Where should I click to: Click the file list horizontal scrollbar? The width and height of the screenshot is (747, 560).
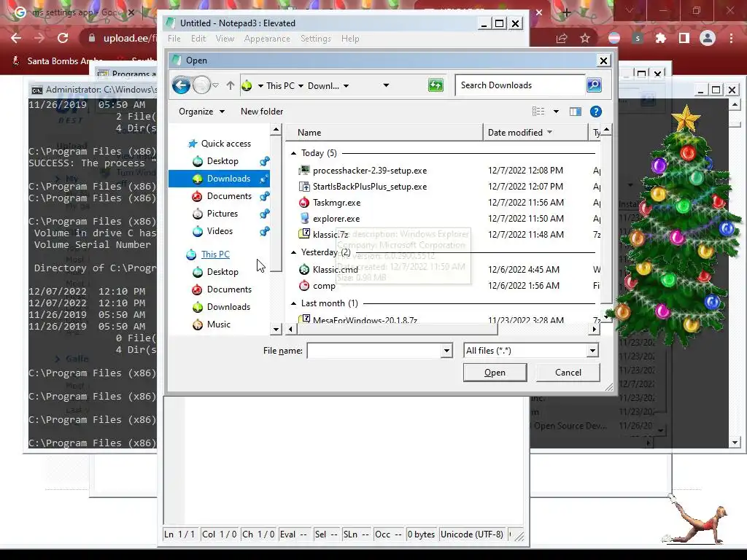(x=397, y=329)
